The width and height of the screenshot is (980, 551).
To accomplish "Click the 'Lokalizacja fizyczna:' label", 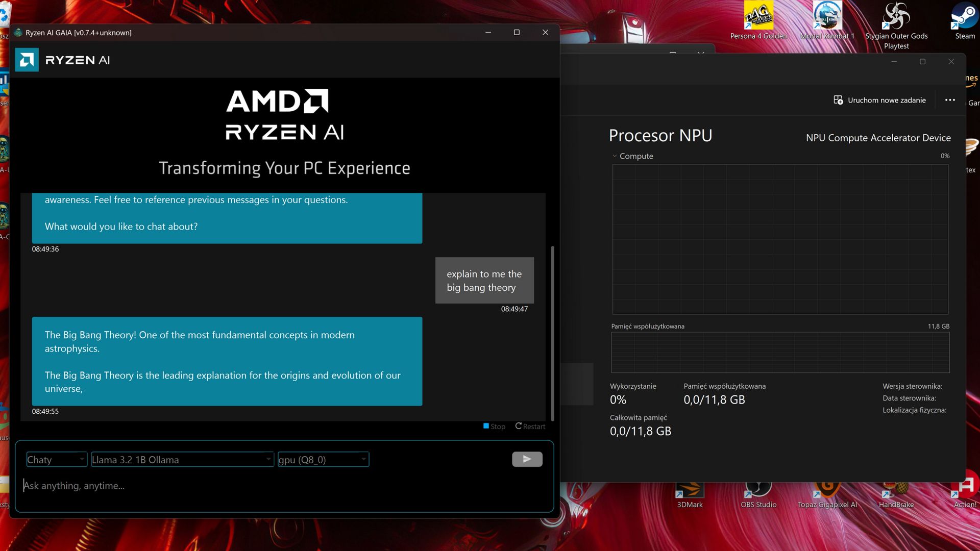I will point(914,410).
